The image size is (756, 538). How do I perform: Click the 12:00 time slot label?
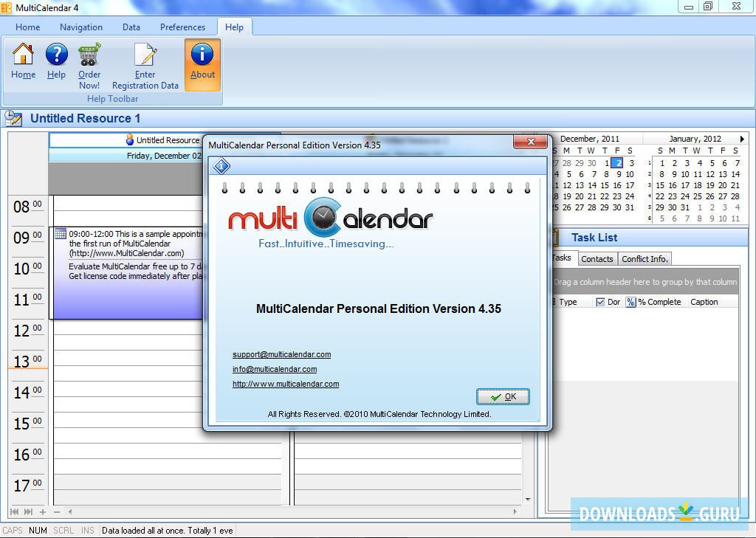[27, 331]
